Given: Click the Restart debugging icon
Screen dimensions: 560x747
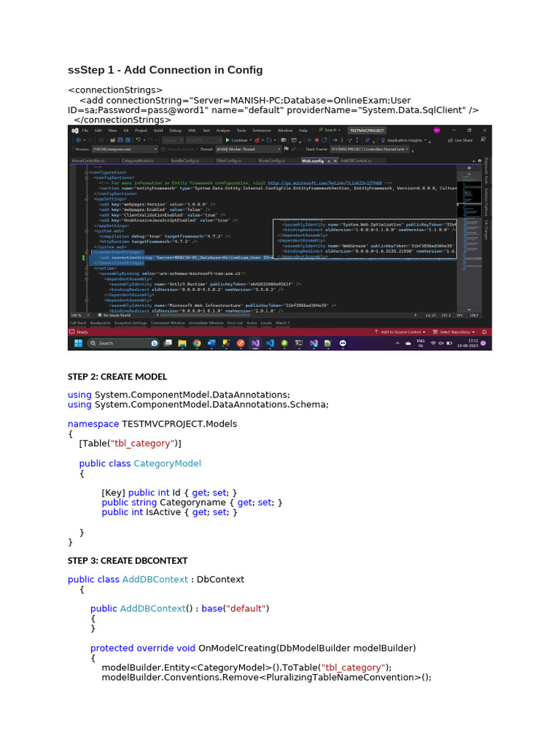Looking at the screenshot, I should click(x=324, y=140).
